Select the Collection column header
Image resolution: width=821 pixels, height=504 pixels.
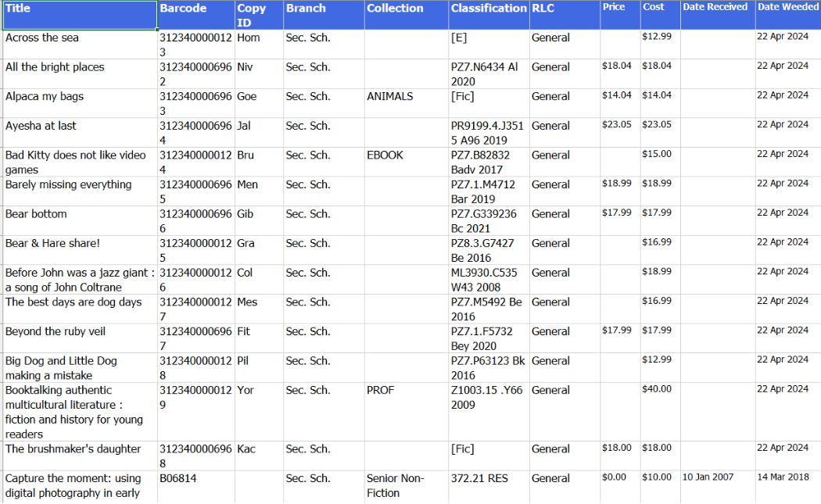(407, 15)
